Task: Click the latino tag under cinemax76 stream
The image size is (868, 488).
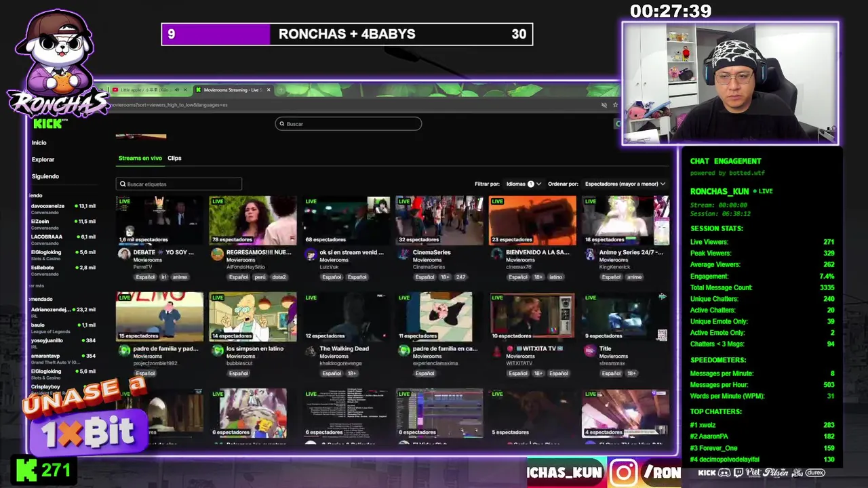Action: pyautogui.click(x=556, y=277)
